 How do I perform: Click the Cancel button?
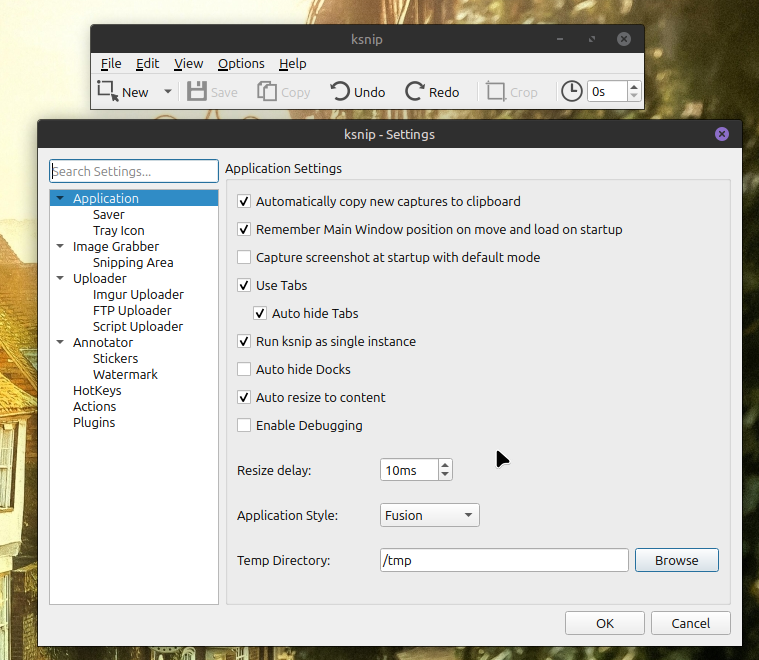tap(691, 623)
